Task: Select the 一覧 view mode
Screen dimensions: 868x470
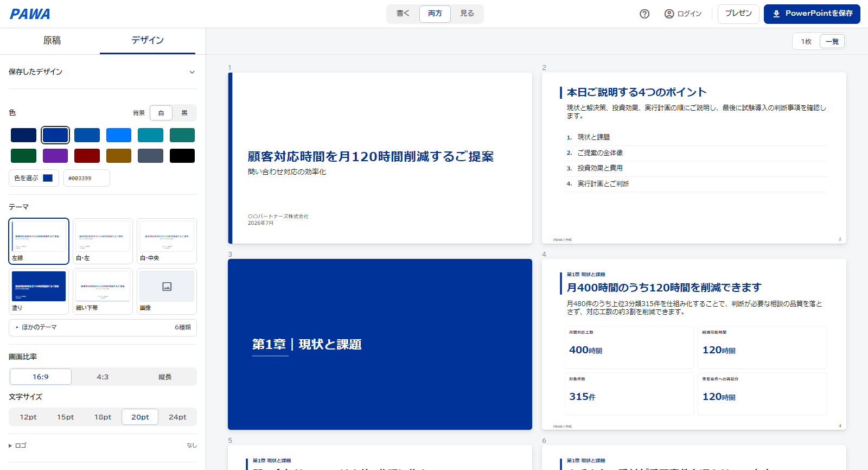Action: (x=832, y=41)
